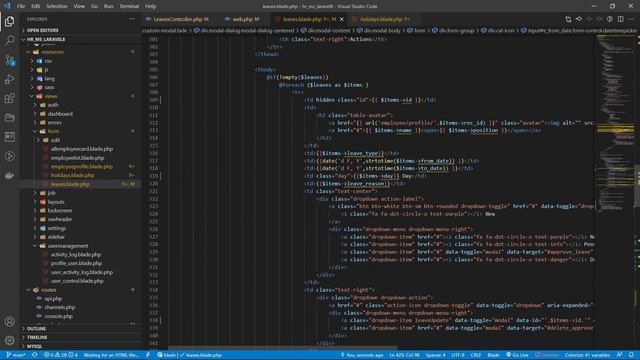640x360 pixels.
Task: Open the Edit menu
Action: click(36, 6)
